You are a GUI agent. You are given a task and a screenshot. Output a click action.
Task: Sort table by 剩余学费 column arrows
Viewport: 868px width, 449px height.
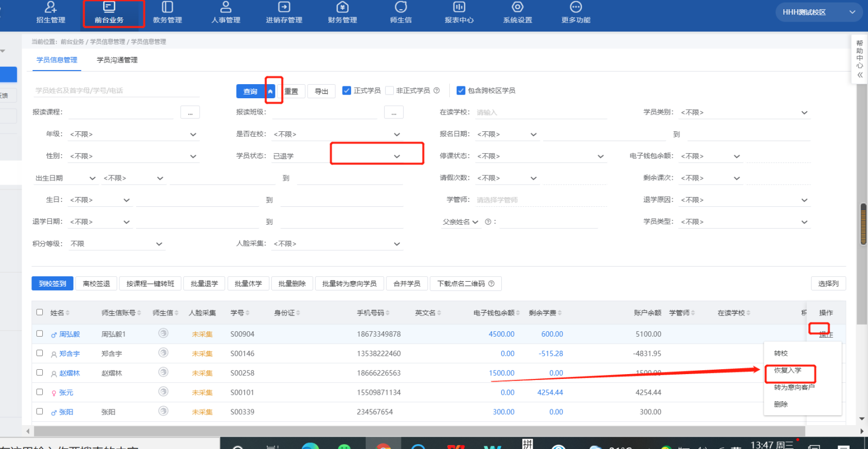(560, 313)
